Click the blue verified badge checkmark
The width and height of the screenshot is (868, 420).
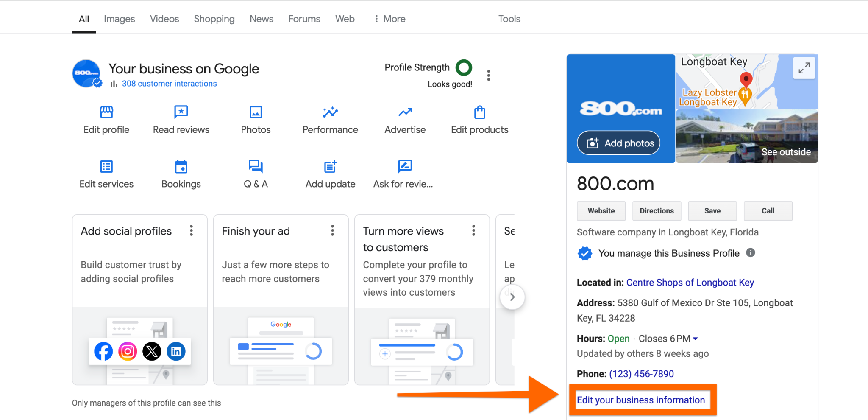[585, 253]
